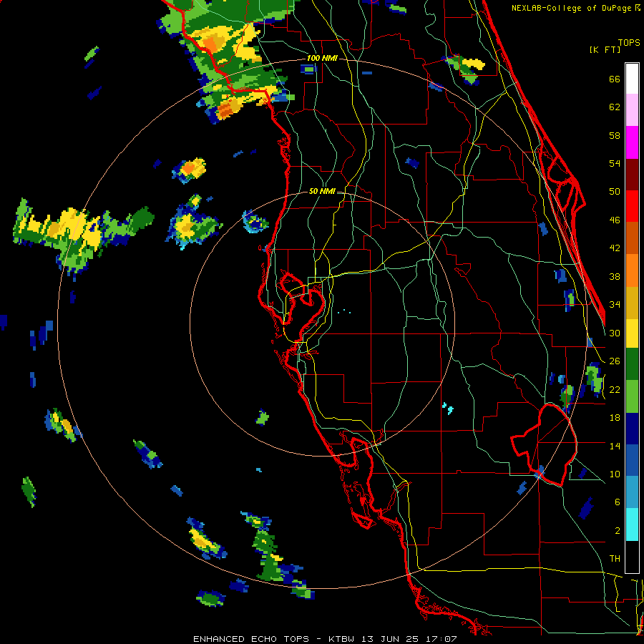This screenshot has height=644, width=644.
Task: Select the dark navy blue legend swatch
Action: pyautogui.click(x=632, y=429)
